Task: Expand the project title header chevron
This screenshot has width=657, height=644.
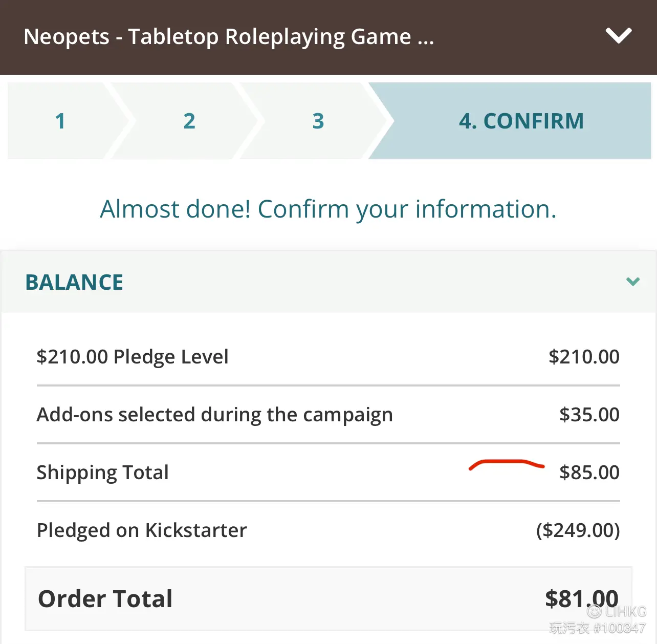Action: 619,36
